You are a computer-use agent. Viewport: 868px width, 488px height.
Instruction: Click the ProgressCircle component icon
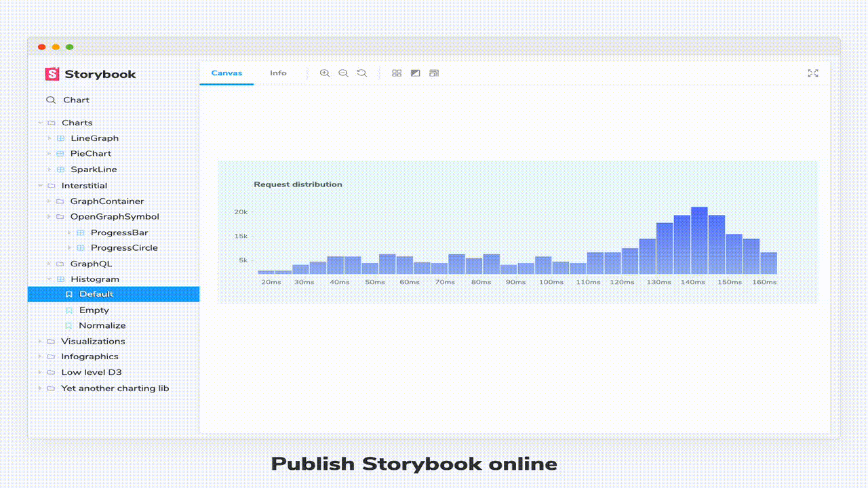81,248
